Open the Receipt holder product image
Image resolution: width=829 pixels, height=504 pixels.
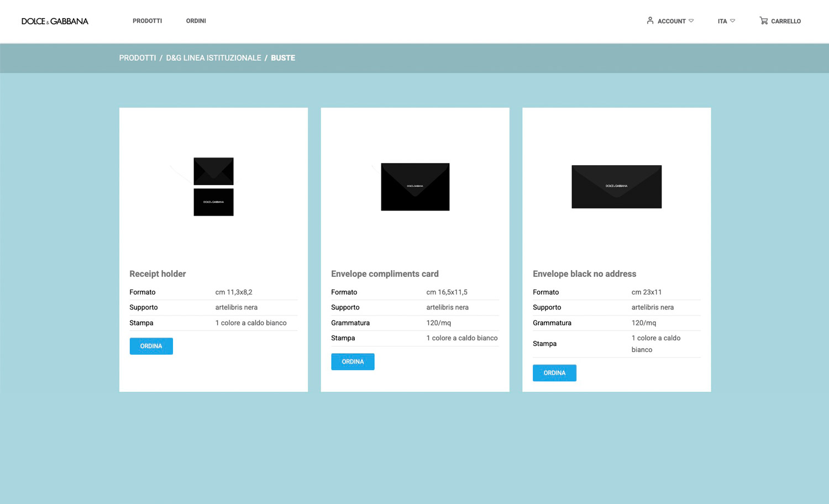[213, 187]
